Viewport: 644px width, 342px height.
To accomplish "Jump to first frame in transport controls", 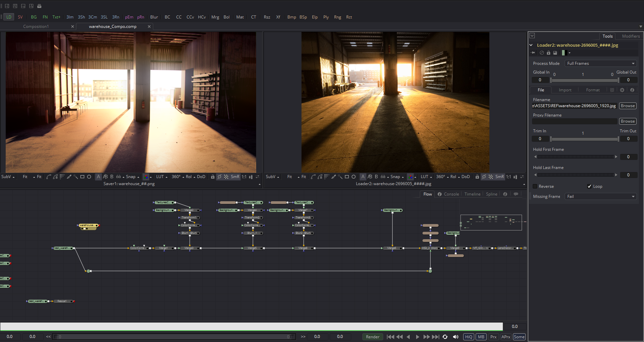I will coord(390,337).
